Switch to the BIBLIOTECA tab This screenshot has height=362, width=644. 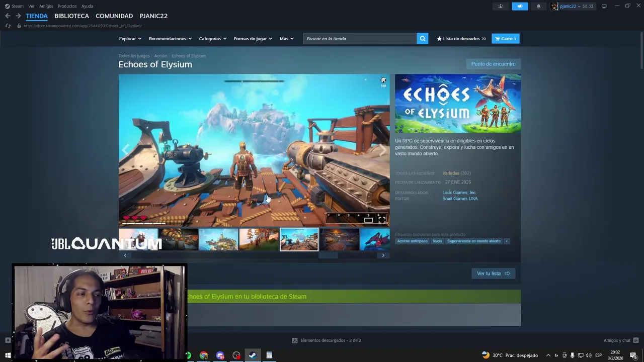point(71,16)
